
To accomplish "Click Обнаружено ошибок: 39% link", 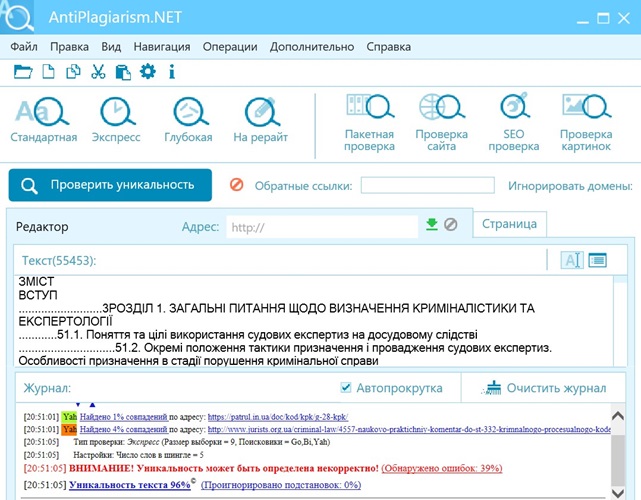I will pyautogui.click(x=442, y=468).
